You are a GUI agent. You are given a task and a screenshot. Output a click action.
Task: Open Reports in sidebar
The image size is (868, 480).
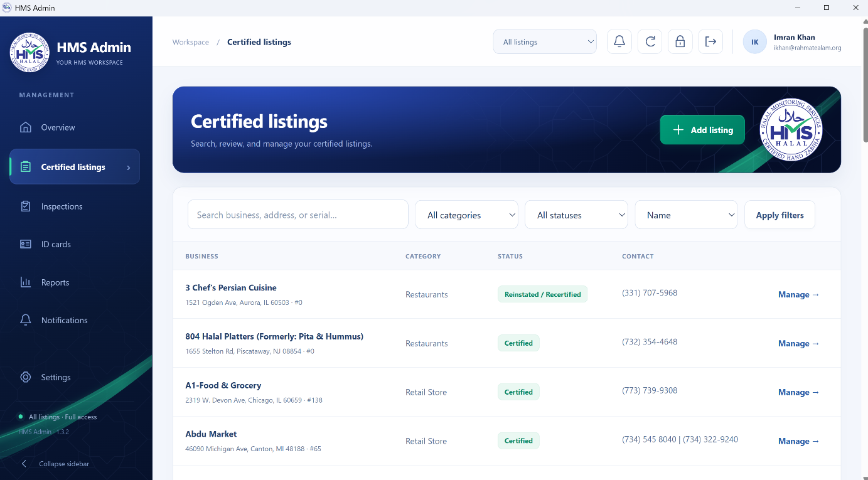[x=75, y=282]
